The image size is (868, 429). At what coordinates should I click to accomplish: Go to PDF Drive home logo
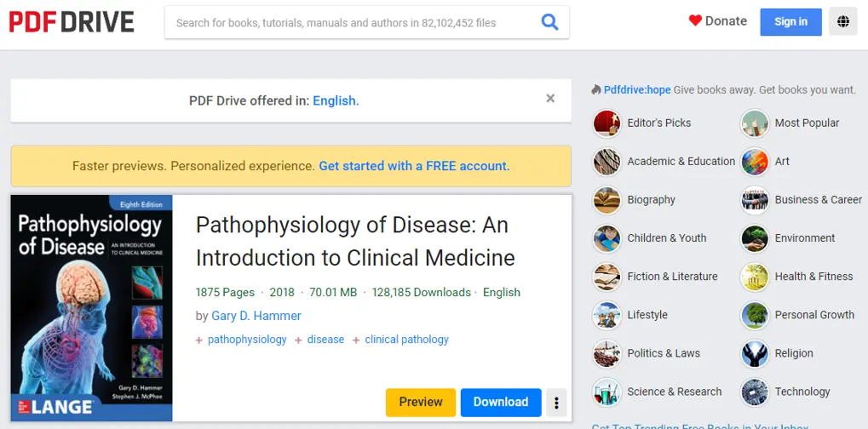pyautogui.click(x=72, y=22)
